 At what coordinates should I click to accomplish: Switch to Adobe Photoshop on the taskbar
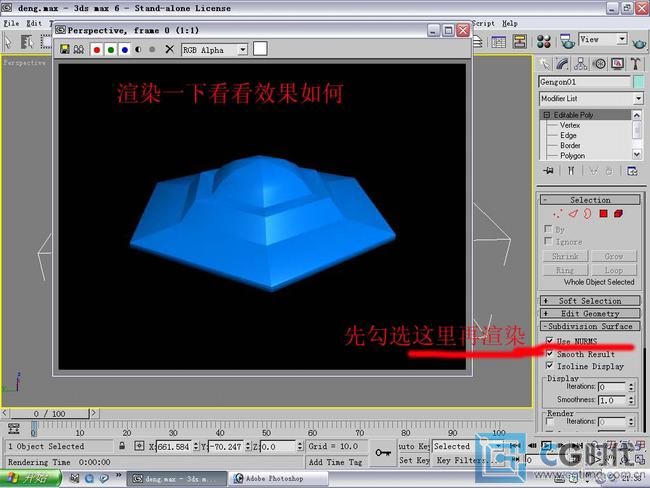click(x=279, y=478)
